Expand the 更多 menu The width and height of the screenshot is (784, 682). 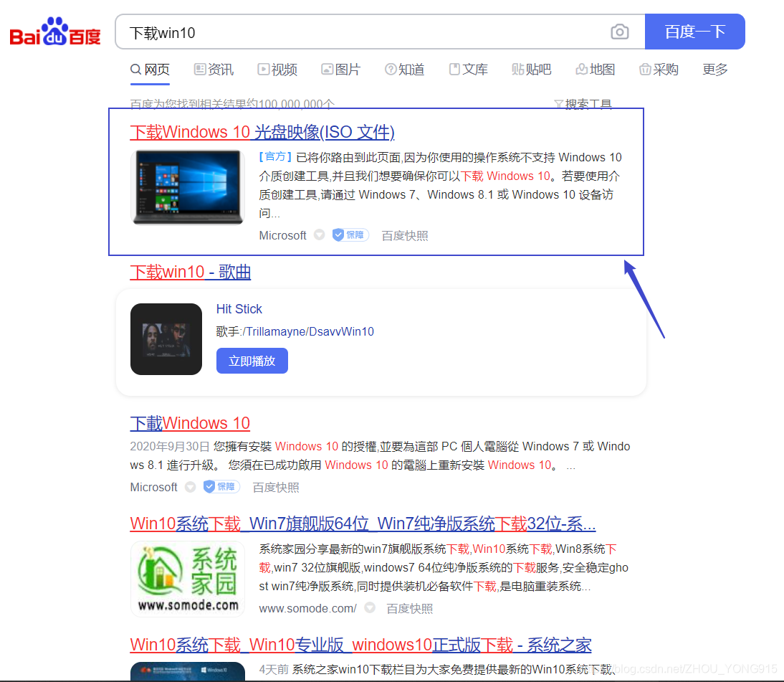715,70
